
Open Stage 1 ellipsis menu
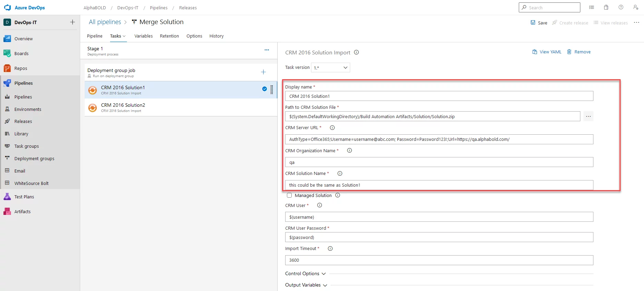267,50
